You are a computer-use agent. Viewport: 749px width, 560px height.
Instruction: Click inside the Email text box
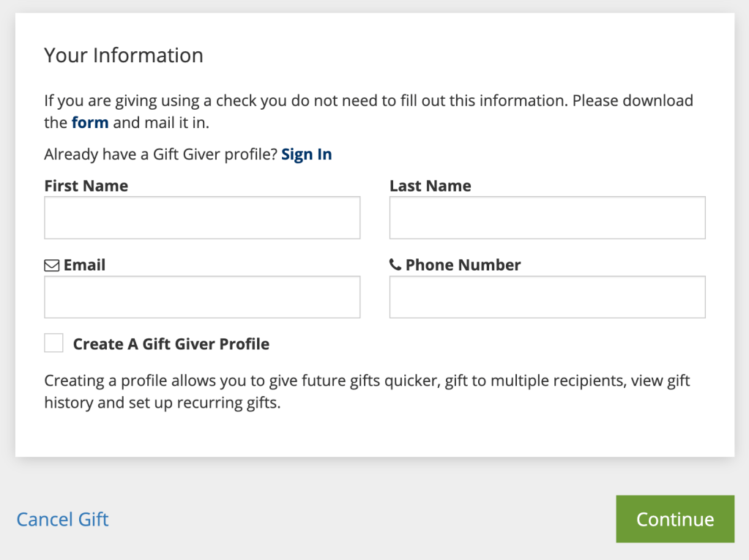202,296
